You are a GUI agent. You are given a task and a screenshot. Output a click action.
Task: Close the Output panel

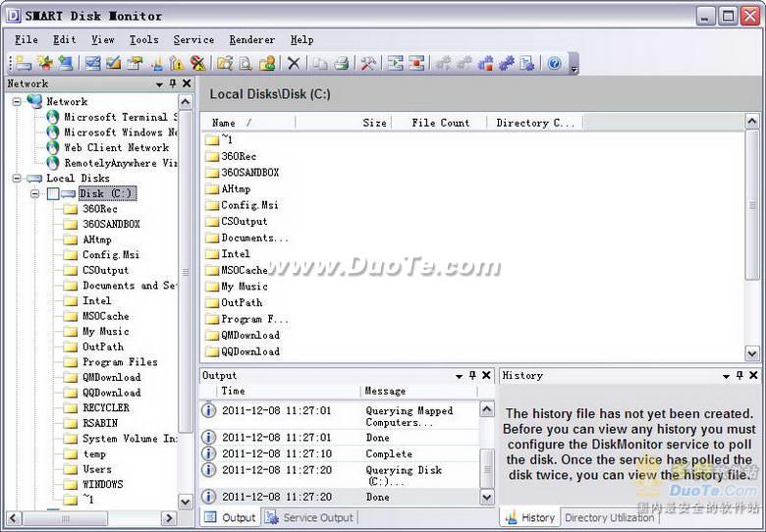486,375
